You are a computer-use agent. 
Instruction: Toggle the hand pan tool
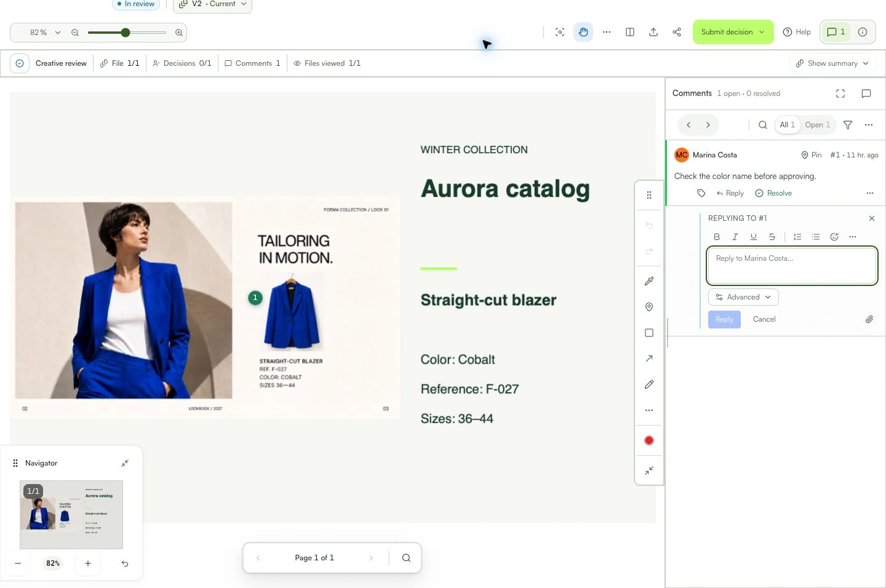[583, 32]
